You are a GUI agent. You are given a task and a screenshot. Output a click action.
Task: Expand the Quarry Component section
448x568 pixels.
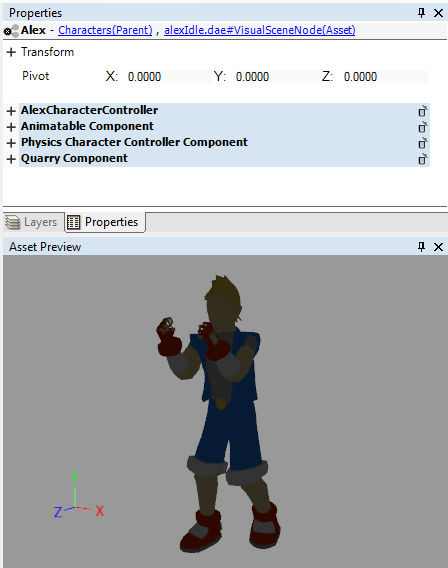click(11, 159)
